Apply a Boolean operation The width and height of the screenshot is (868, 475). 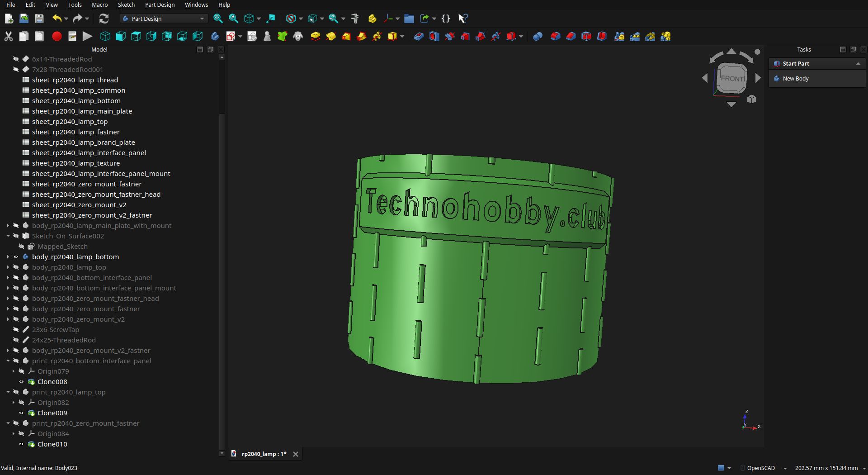pos(538,37)
